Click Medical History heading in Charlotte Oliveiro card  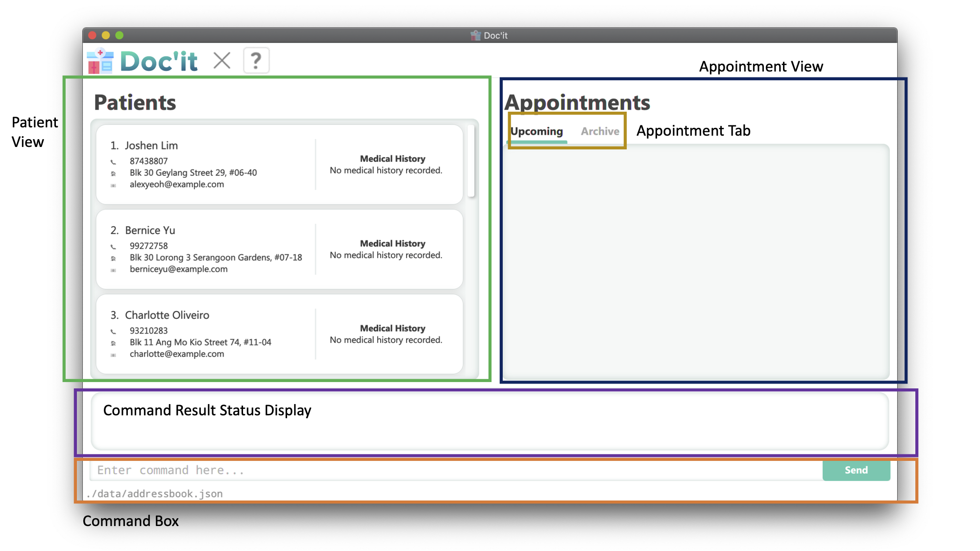[392, 328]
